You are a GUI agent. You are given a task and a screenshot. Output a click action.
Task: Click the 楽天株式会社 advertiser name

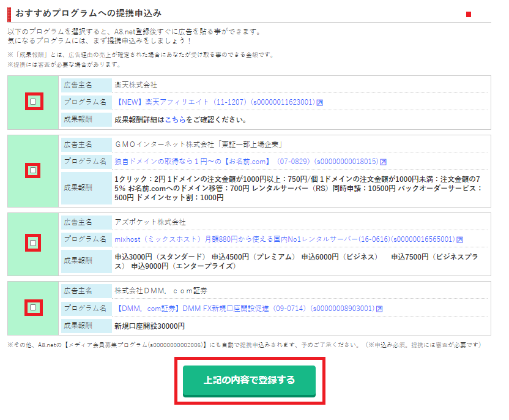pos(136,85)
